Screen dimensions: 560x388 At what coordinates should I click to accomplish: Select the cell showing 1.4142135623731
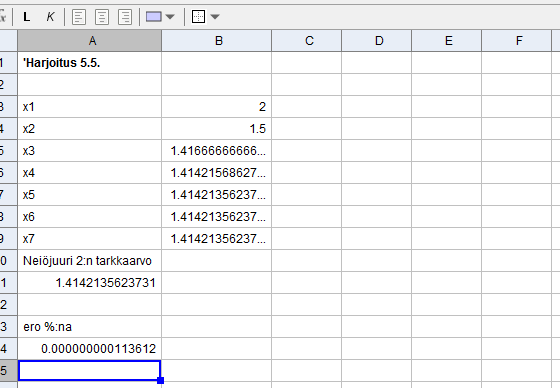[90, 283]
